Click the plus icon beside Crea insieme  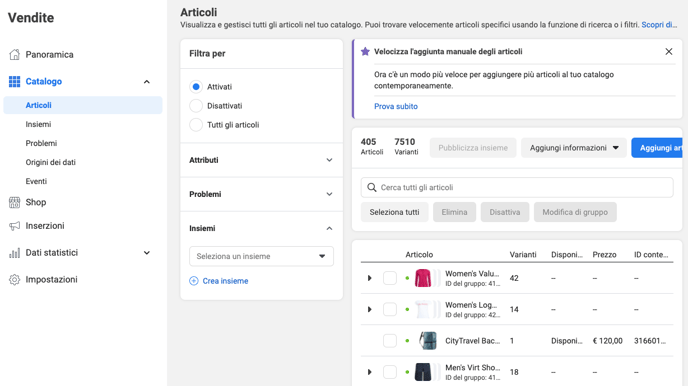tap(194, 281)
